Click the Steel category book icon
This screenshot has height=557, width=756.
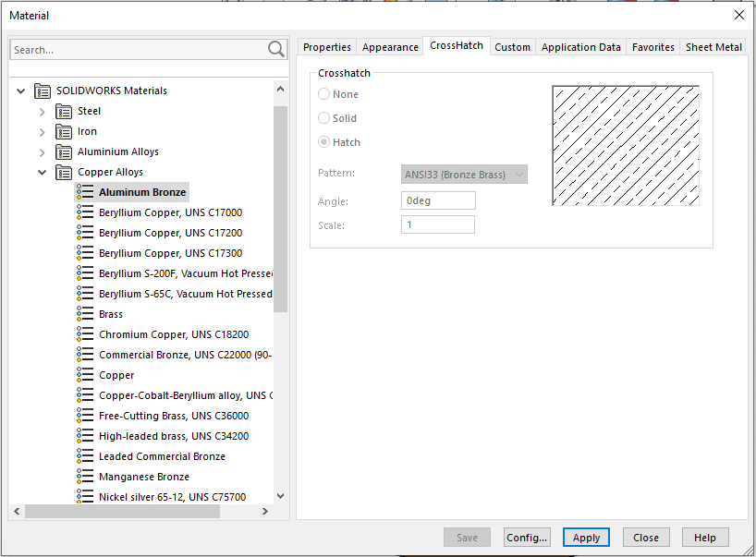[x=63, y=111]
